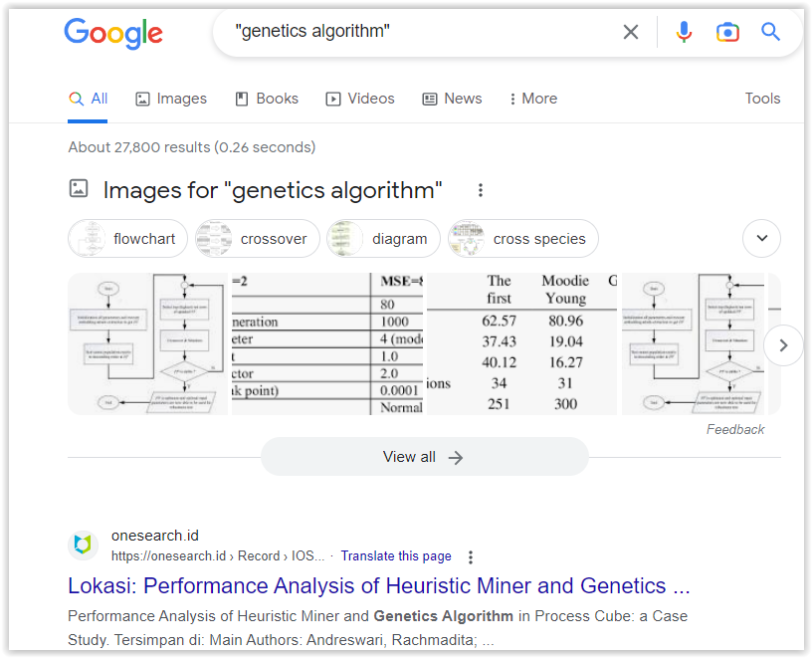Image resolution: width=812 pixels, height=658 pixels.
Task: Filter images by flowchart chip
Action: (128, 238)
